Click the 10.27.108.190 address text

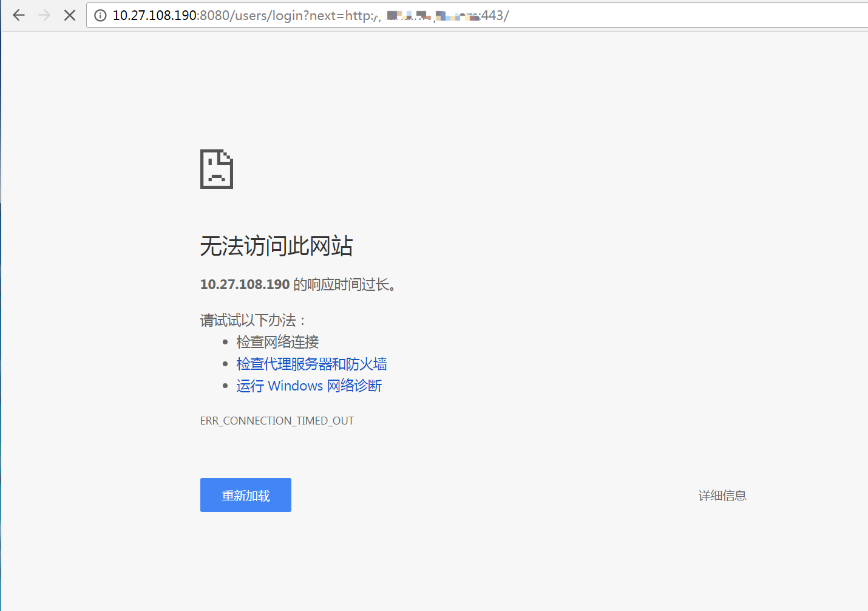click(x=244, y=284)
